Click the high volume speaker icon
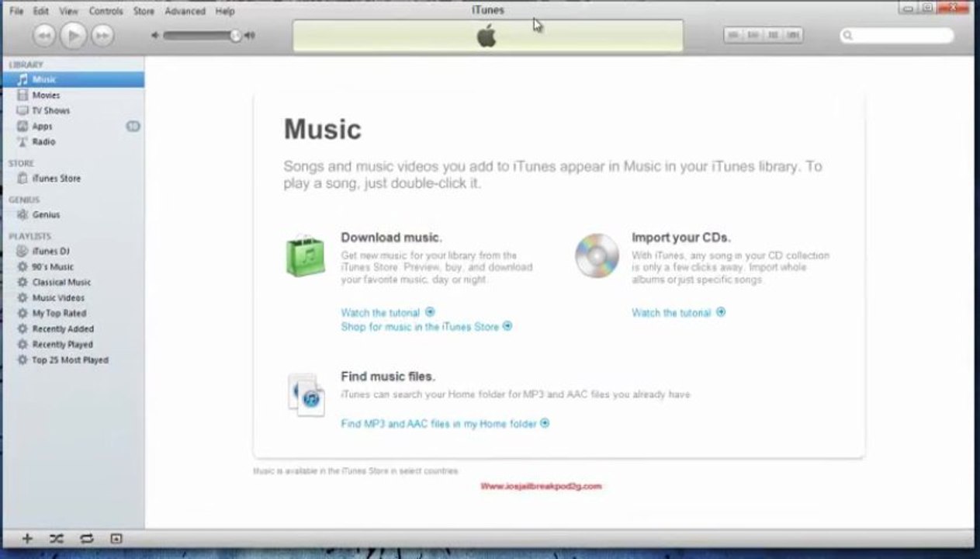Image resolution: width=980 pixels, height=559 pixels. pyautogui.click(x=250, y=35)
